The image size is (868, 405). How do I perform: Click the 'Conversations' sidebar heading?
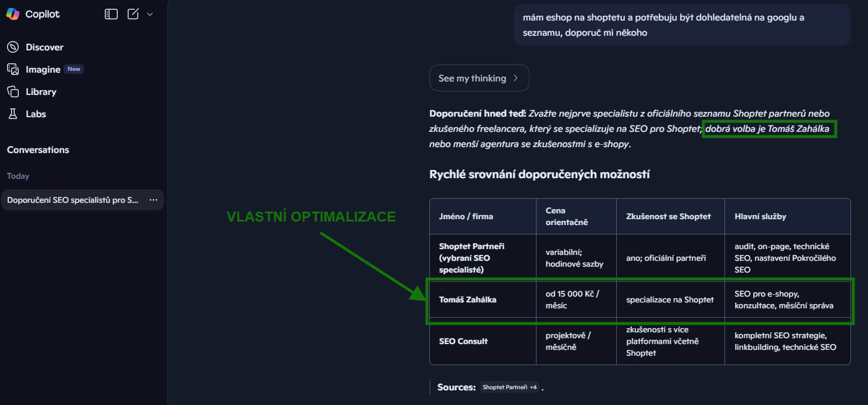pyautogui.click(x=38, y=150)
